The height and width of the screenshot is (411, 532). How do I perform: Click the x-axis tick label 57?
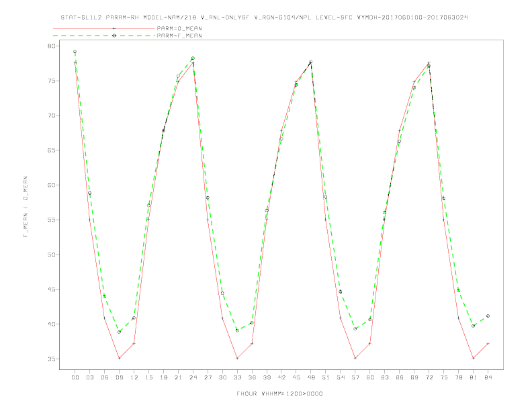click(x=355, y=377)
